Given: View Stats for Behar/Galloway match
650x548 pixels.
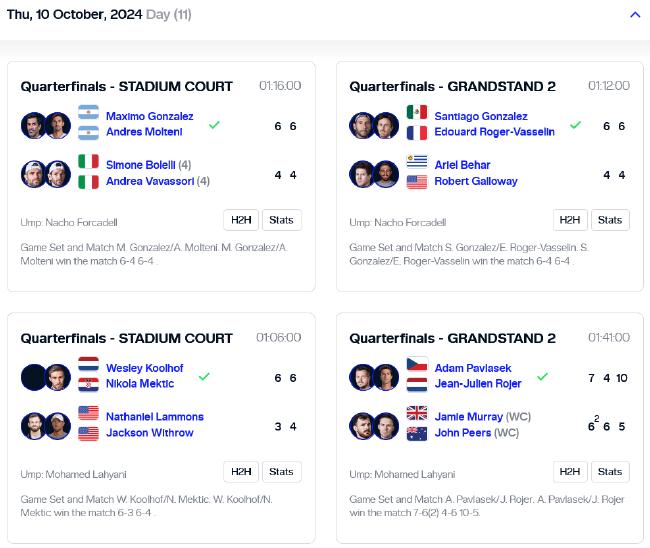Looking at the screenshot, I should (x=610, y=220).
